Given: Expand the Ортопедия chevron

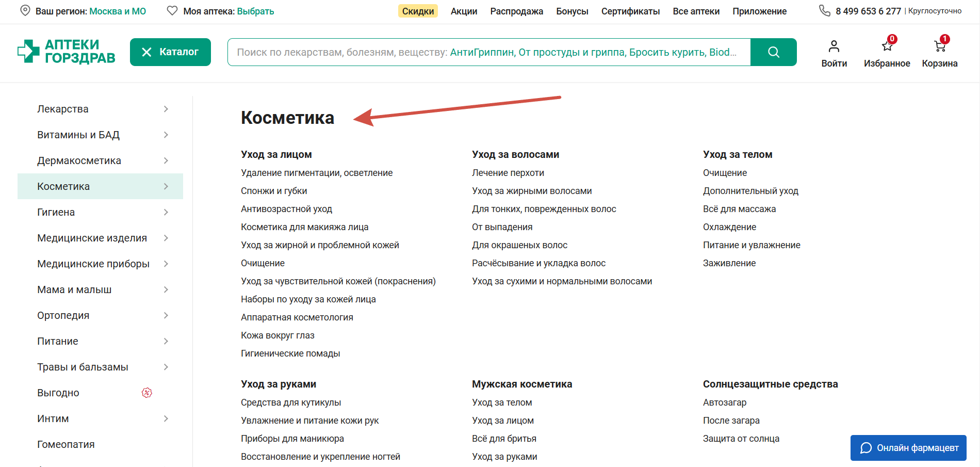Looking at the screenshot, I should pyautogui.click(x=166, y=315).
